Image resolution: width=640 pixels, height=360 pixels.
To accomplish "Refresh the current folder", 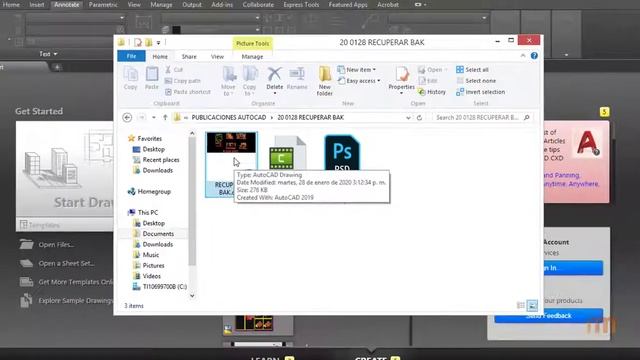I will point(419,118).
